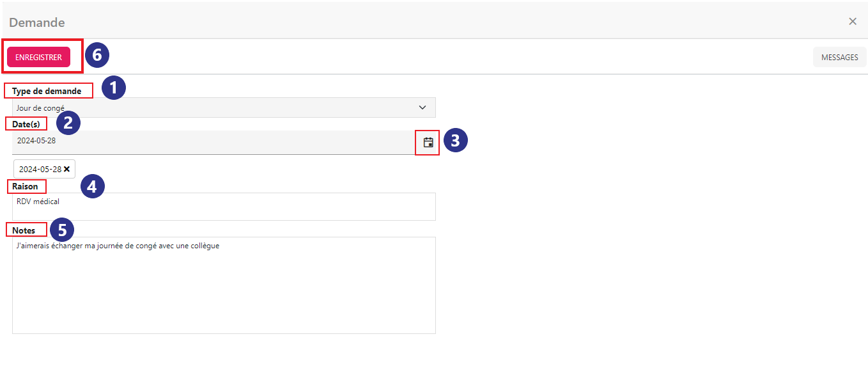Click into the Raison text field
Image resolution: width=868 pixels, height=382 pixels.
[224, 207]
